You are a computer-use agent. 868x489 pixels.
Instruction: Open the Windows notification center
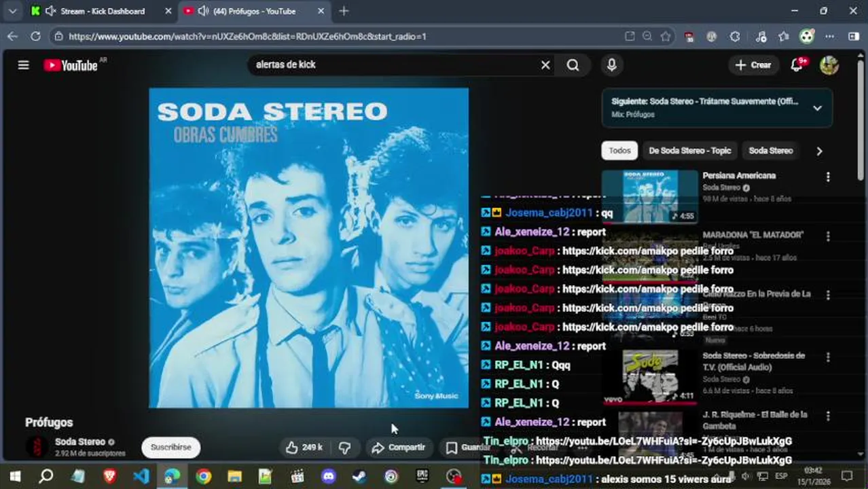pyautogui.click(x=847, y=477)
